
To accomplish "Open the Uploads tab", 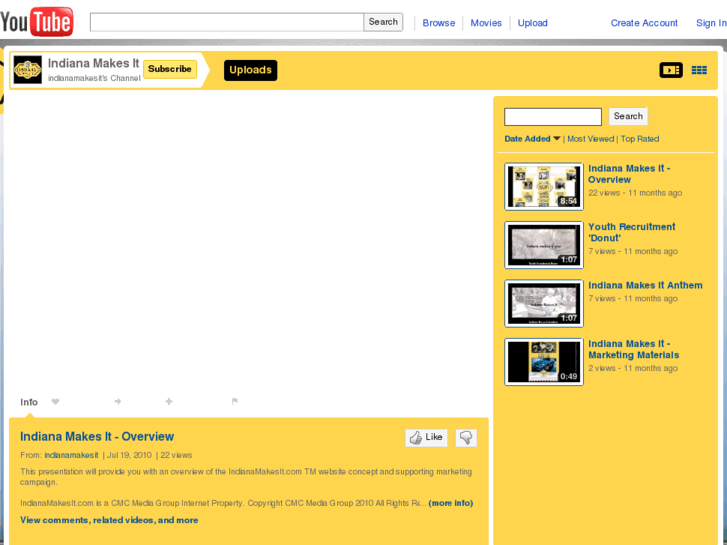I will (250, 70).
